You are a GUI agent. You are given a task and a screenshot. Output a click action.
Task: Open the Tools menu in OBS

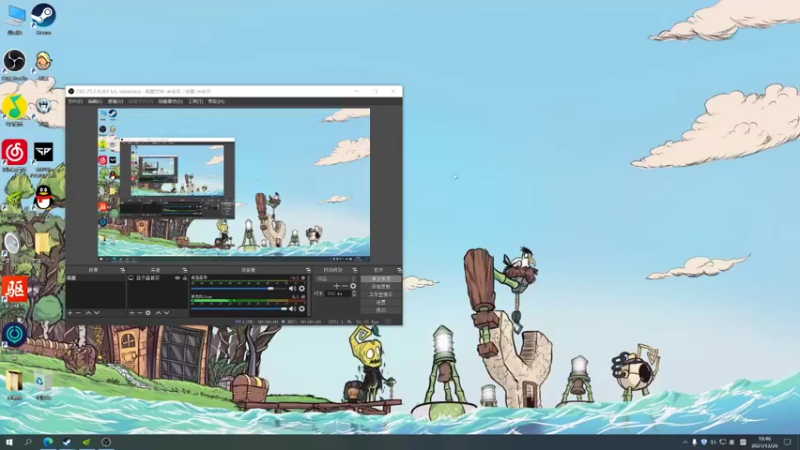(x=195, y=102)
